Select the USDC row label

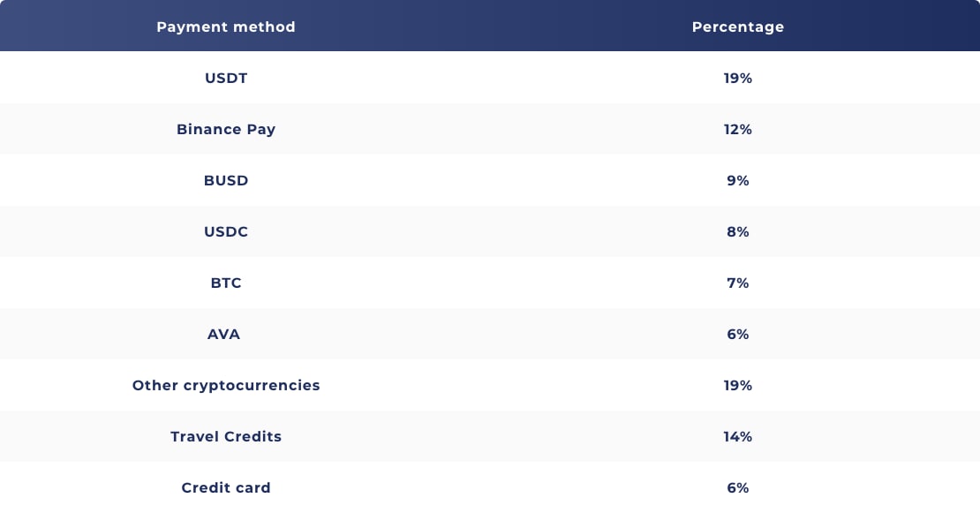point(226,232)
